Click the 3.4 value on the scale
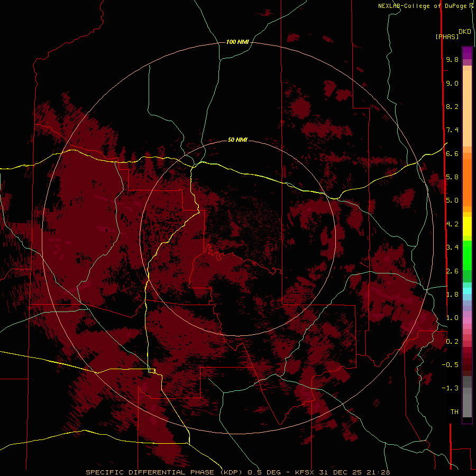This screenshot has height=476, width=476. pos(452,248)
